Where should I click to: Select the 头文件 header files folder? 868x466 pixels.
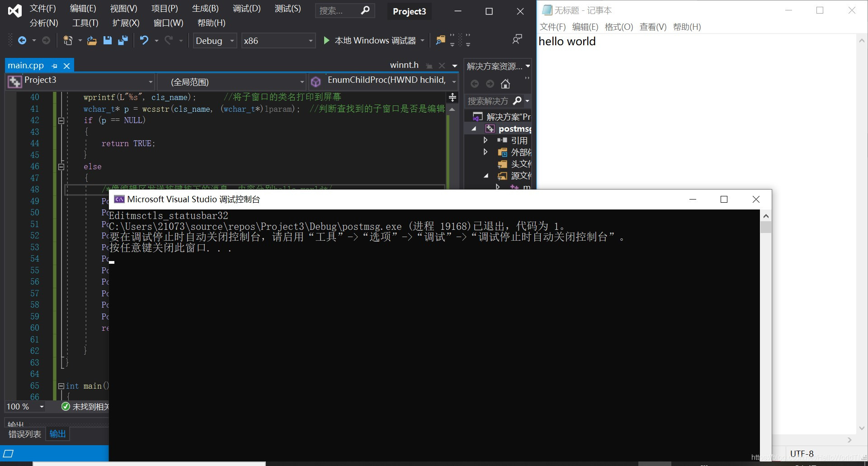(x=514, y=164)
